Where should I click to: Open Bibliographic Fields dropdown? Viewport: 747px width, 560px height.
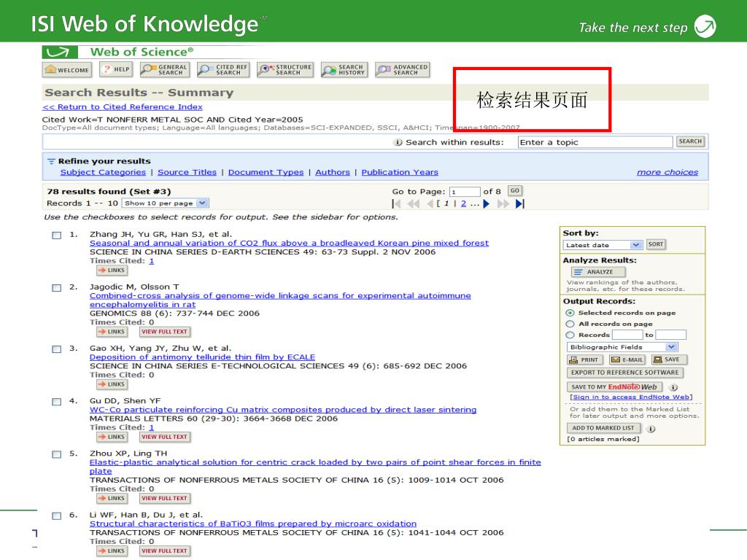point(622,347)
